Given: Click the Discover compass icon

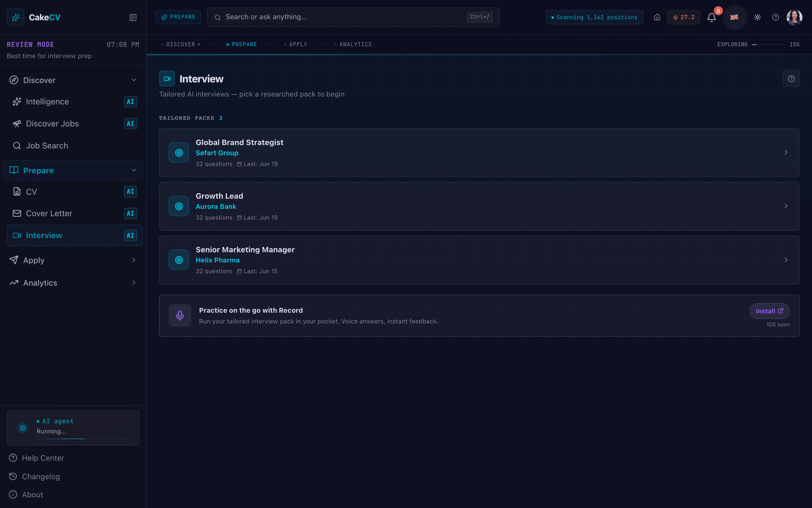Looking at the screenshot, I should pyautogui.click(x=14, y=80).
